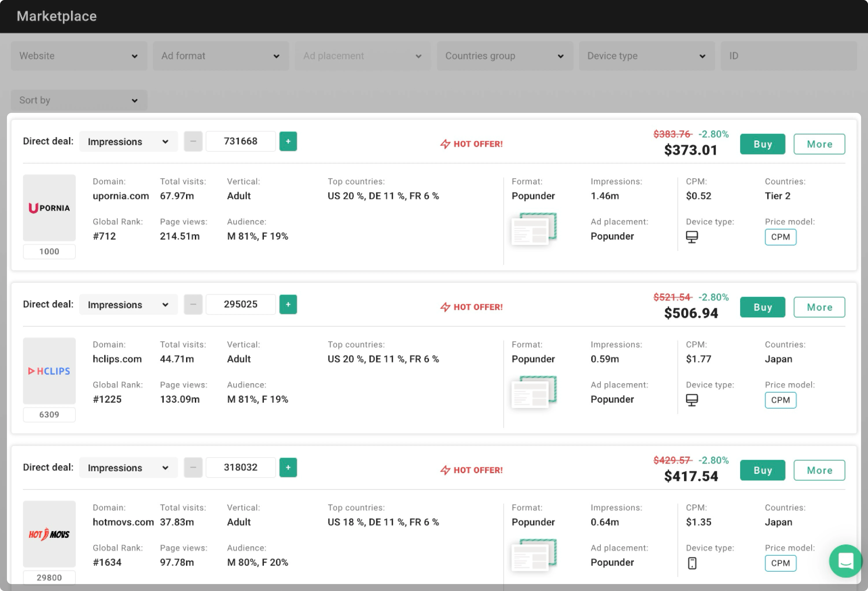Image resolution: width=868 pixels, height=591 pixels.
Task: Click the HClips site logo thumbnail
Action: 49,371
